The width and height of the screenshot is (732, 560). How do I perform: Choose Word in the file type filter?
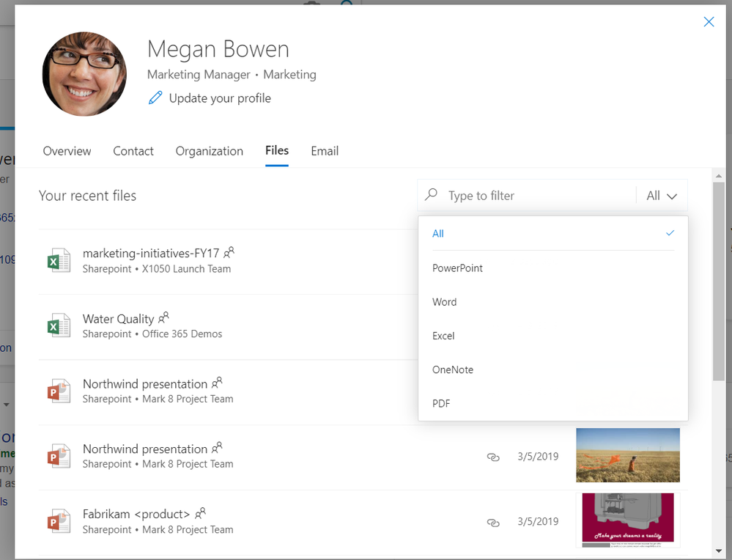pos(444,301)
